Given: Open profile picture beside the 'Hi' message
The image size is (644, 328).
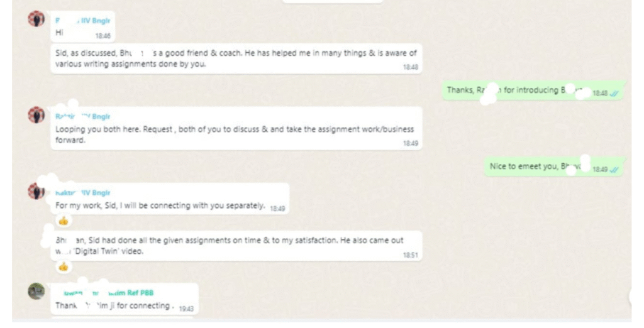Looking at the screenshot, I should [36, 19].
